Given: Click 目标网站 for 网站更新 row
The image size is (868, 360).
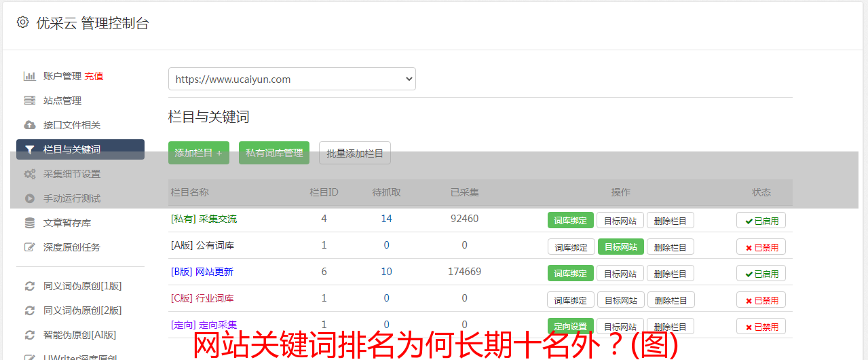Looking at the screenshot, I should pos(620,273).
